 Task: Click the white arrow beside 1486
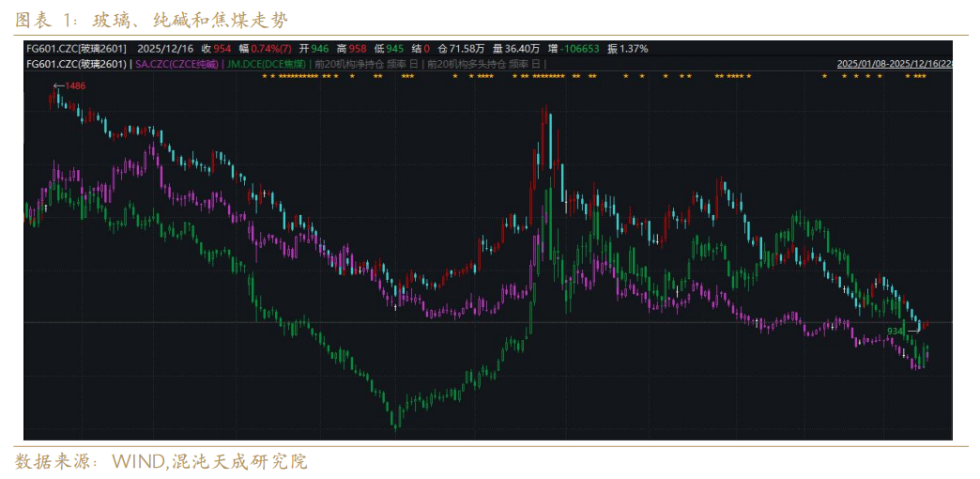[58, 85]
